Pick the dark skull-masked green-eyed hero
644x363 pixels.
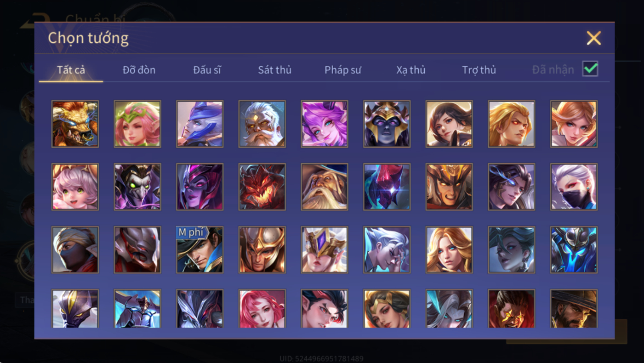[137, 187]
